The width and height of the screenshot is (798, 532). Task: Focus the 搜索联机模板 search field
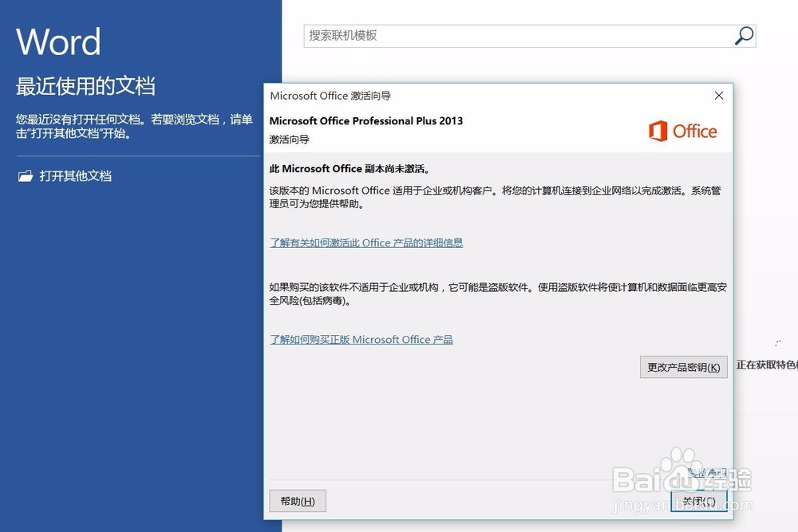(x=529, y=36)
